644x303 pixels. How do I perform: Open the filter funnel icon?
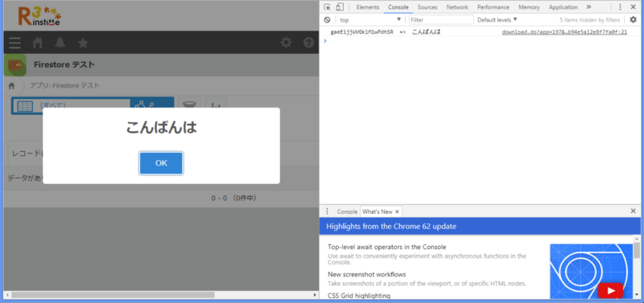pyautogui.click(x=189, y=105)
